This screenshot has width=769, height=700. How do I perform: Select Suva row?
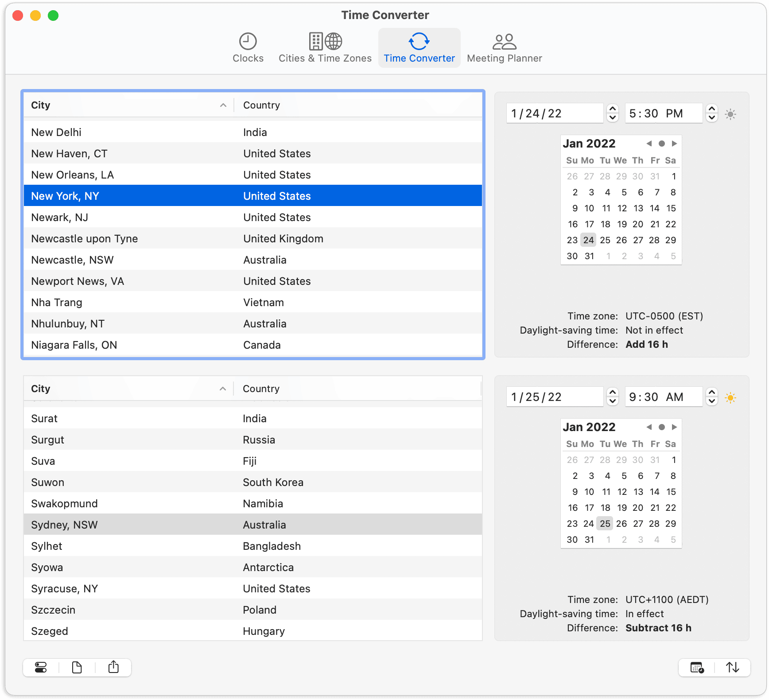click(x=253, y=461)
